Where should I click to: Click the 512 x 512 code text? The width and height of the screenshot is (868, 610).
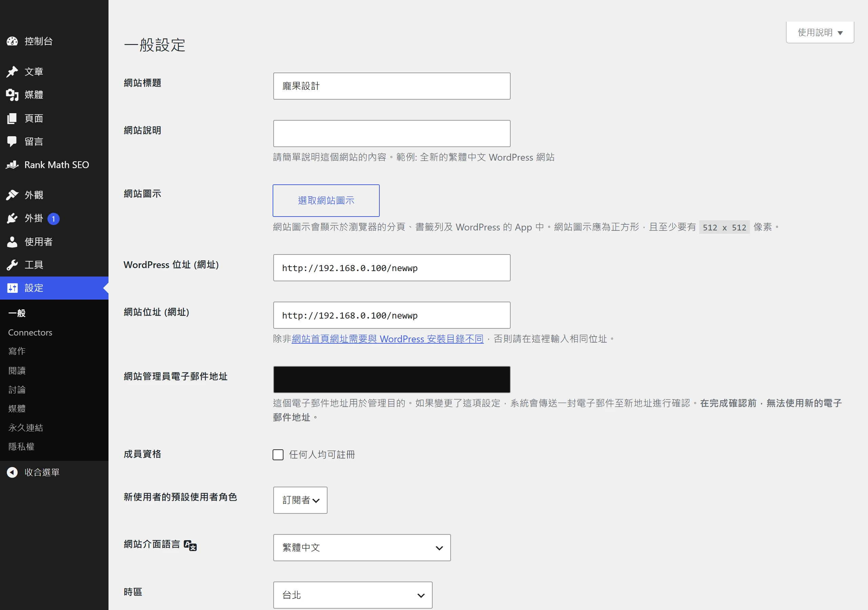pyautogui.click(x=724, y=227)
